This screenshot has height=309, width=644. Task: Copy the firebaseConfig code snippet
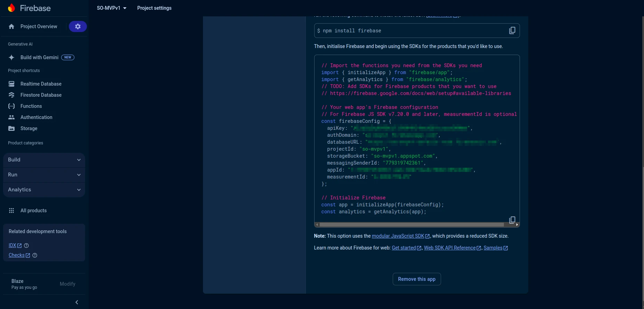tap(512, 220)
